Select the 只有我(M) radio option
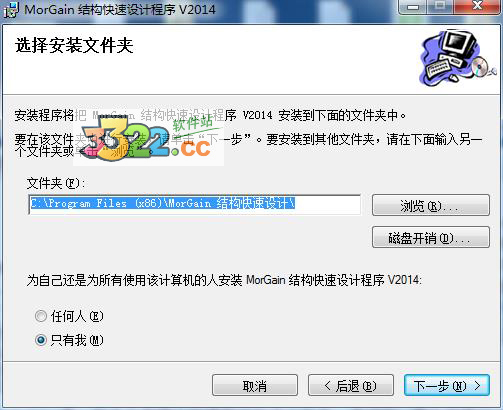This screenshot has height=410, width=503. [x=41, y=340]
